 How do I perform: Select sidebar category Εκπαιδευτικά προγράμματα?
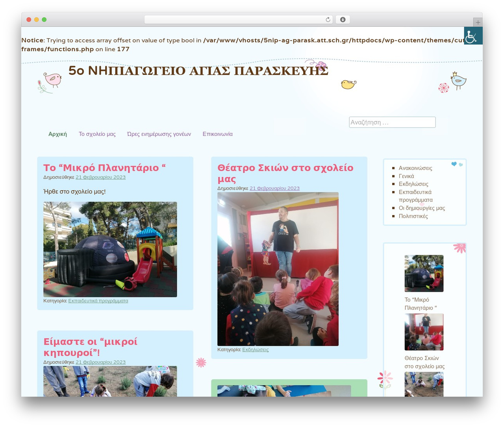coord(415,196)
